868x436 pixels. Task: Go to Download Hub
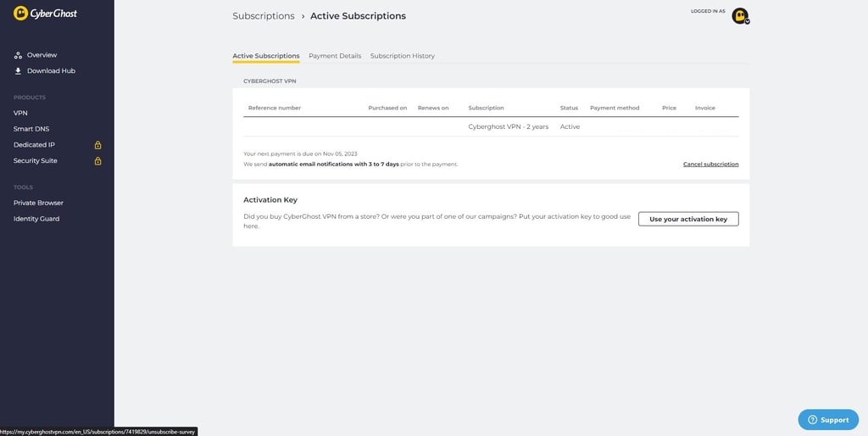coord(51,71)
